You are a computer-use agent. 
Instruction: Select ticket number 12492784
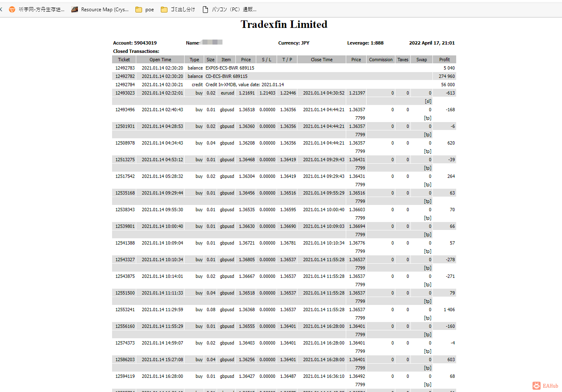125,85
